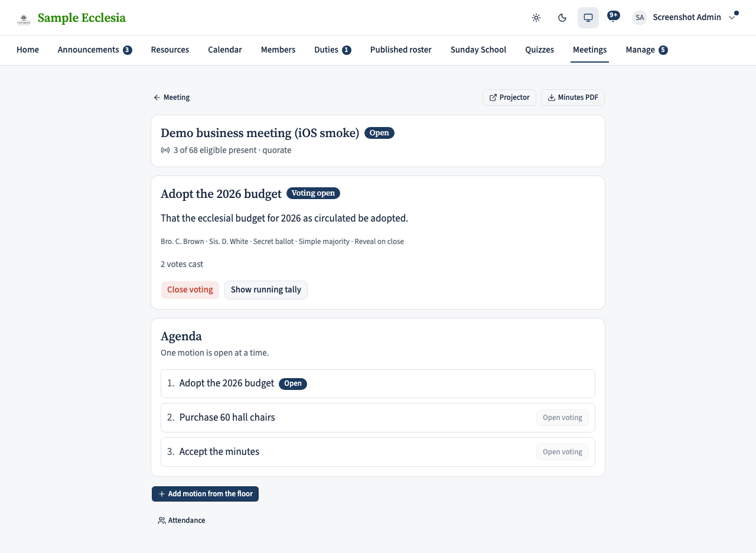Open the Manage tab

point(647,50)
